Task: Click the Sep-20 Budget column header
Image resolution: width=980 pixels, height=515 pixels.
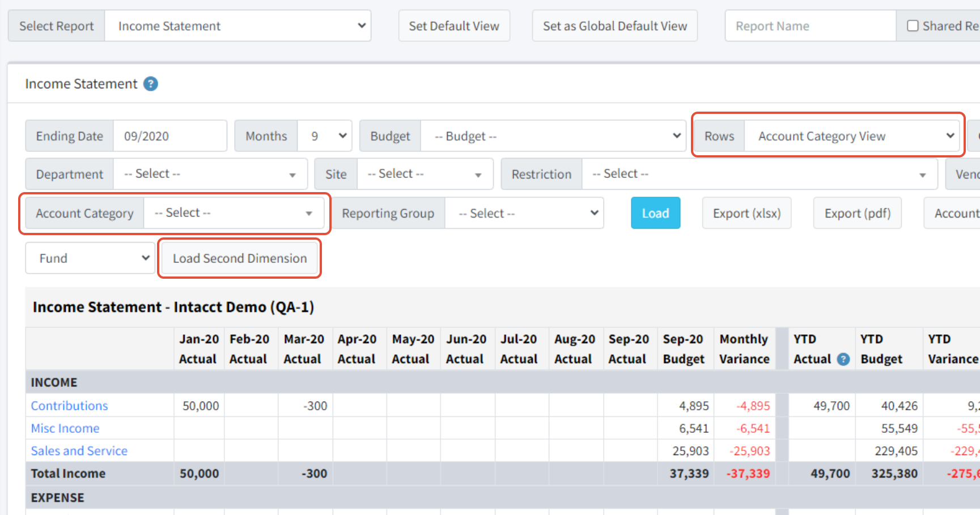Action: pyautogui.click(x=684, y=349)
